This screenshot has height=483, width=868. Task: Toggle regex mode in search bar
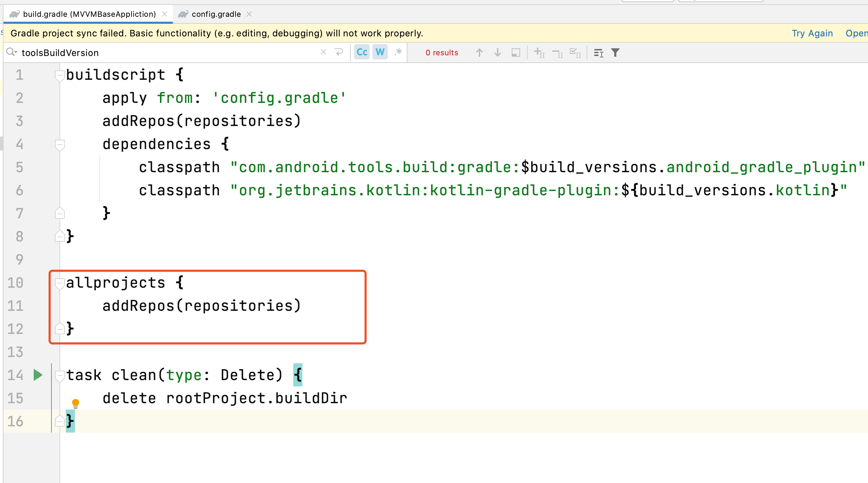click(x=398, y=52)
